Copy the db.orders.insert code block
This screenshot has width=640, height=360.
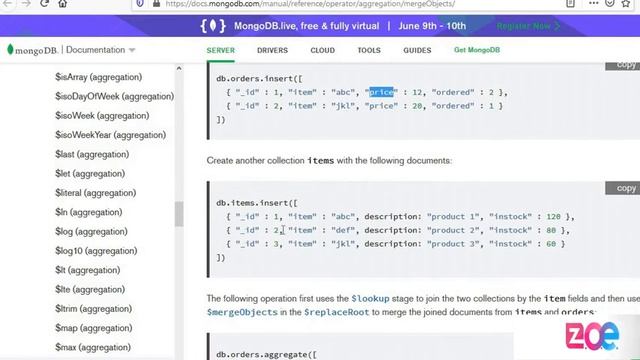(622, 66)
